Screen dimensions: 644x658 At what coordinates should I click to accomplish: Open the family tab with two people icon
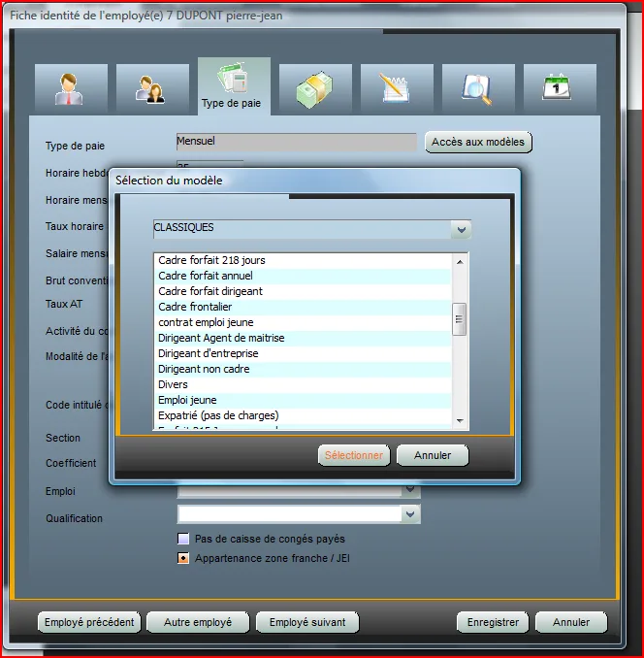point(152,88)
